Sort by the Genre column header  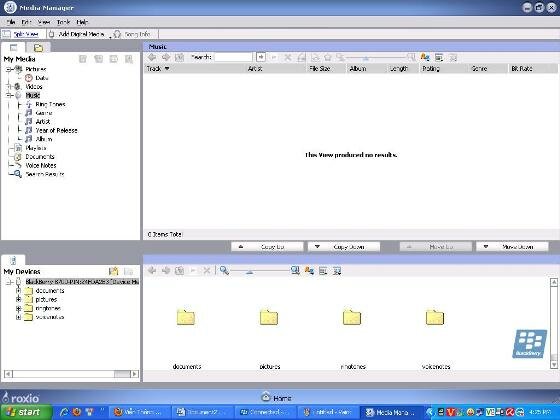coord(488,69)
